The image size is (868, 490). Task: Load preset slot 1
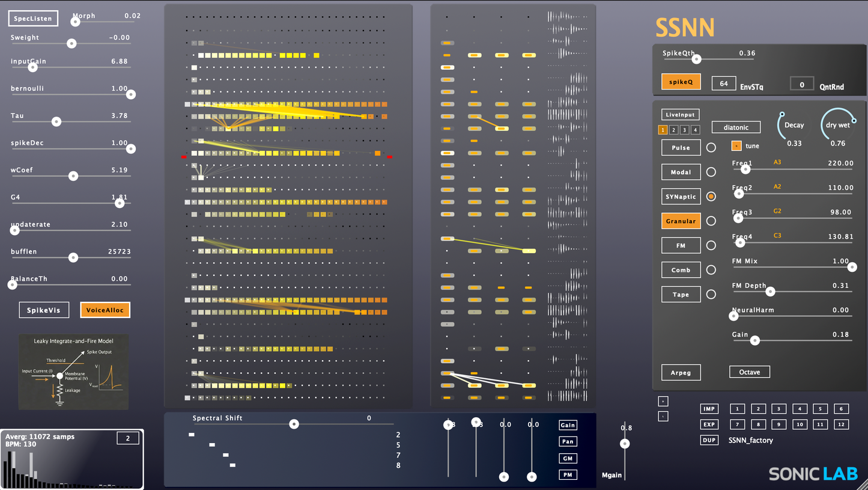[737, 409]
